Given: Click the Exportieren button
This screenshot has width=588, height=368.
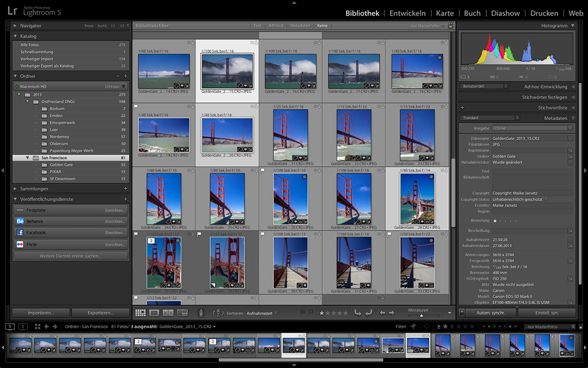Looking at the screenshot, I should [x=100, y=313].
